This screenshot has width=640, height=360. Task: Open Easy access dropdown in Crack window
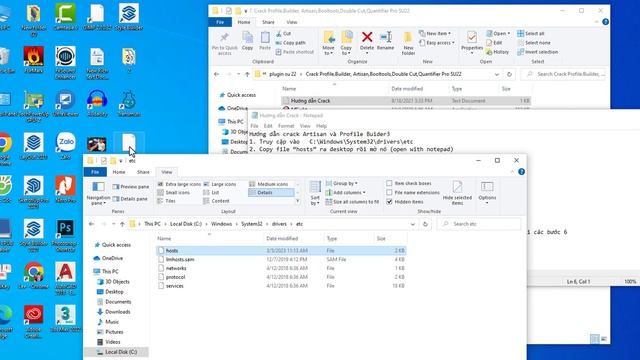(437, 42)
